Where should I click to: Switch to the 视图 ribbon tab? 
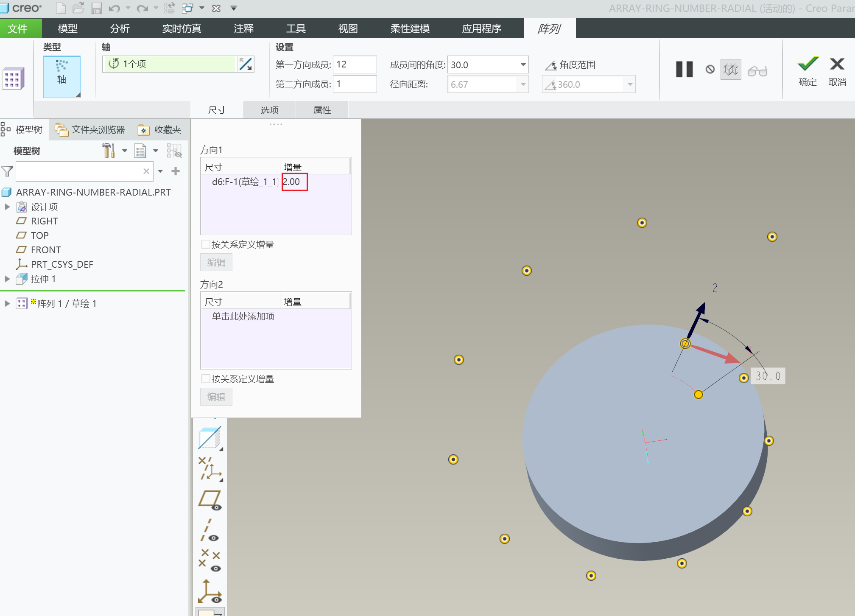348,28
